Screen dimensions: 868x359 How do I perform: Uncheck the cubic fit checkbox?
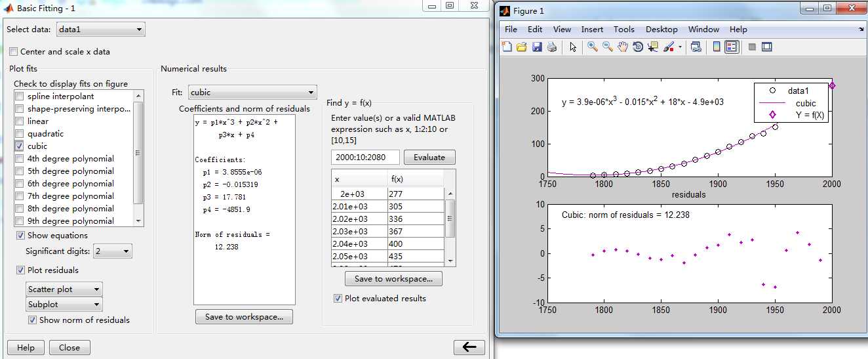click(20, 146)
